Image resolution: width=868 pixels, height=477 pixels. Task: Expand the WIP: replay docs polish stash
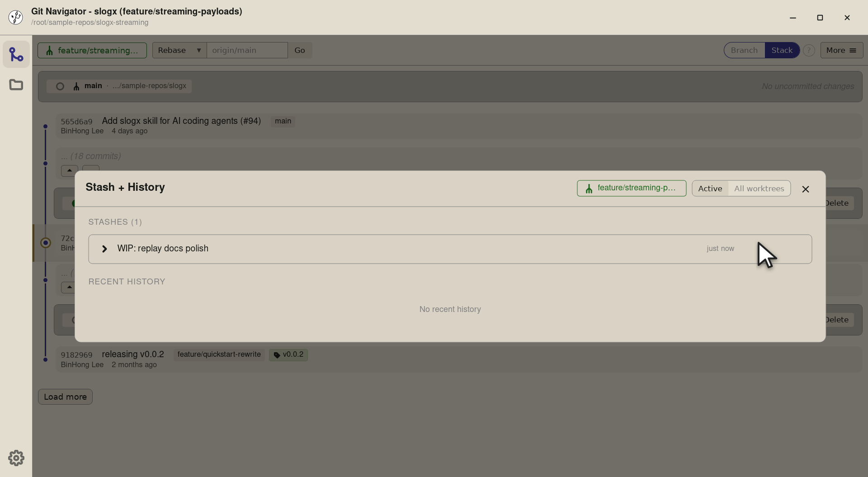coord(104,249)
